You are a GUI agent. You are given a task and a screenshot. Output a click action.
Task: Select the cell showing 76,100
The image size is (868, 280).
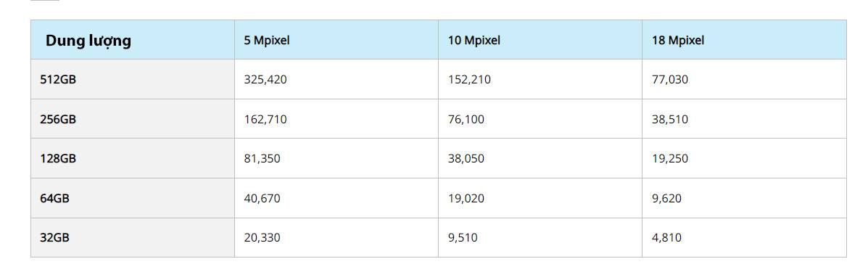pyautogui.click(x=540, y=119)
